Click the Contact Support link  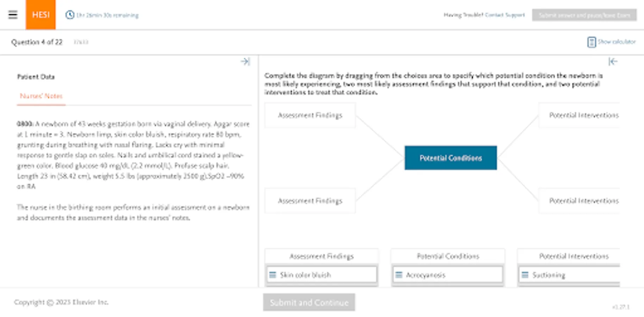click(505, 15)
